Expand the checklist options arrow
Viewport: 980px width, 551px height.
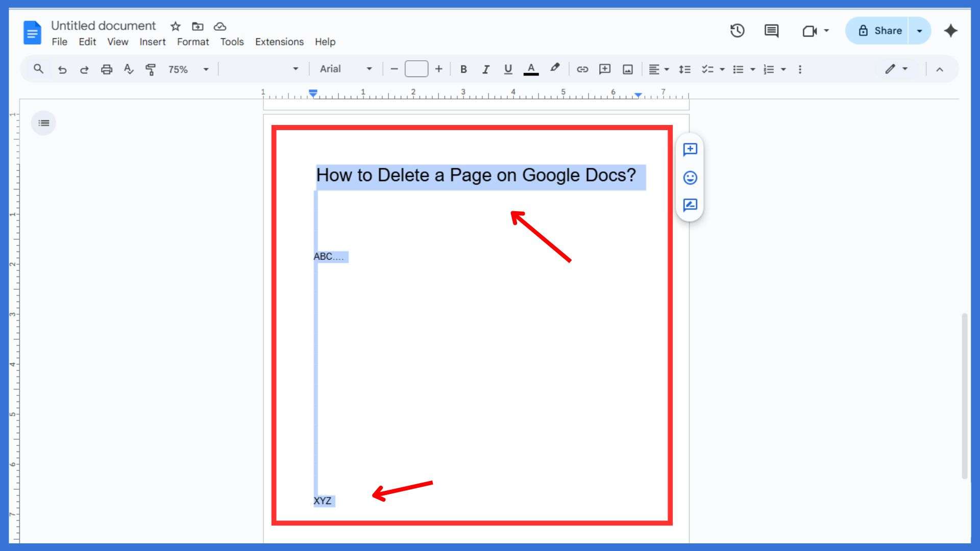coord(722,69)
